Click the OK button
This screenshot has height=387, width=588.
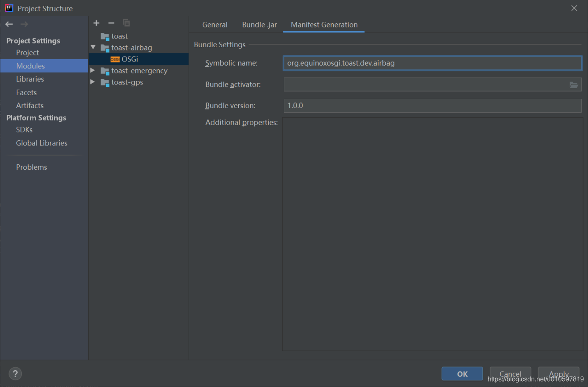click(462, 374)
